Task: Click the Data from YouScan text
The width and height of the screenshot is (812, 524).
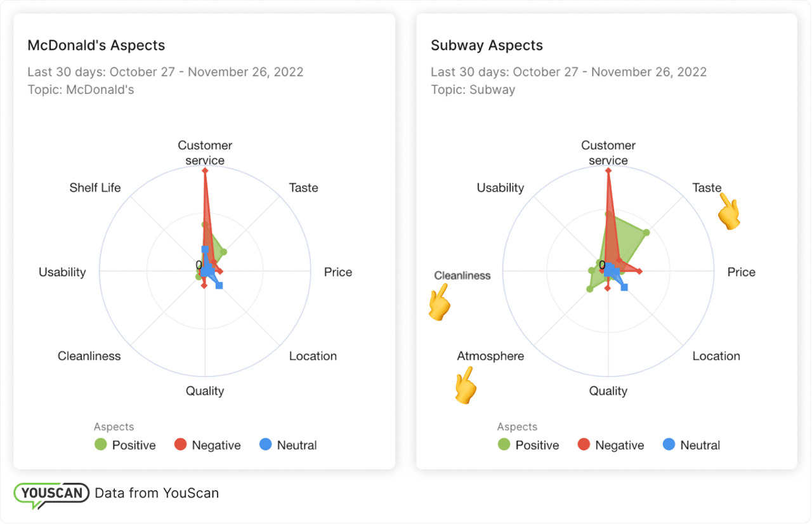Action: 157,493
